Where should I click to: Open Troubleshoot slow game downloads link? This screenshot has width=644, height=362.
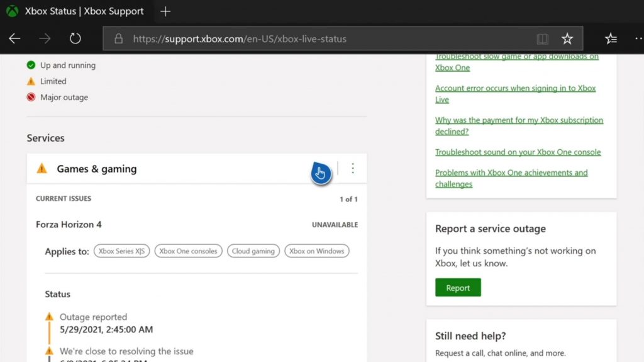click(517, 62)
